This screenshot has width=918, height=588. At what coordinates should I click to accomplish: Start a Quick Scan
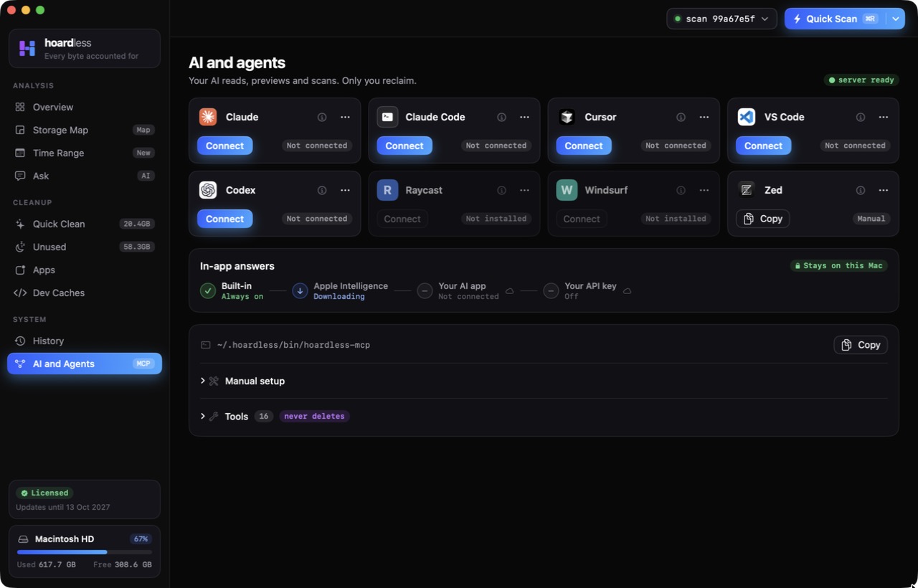point(836,19)
